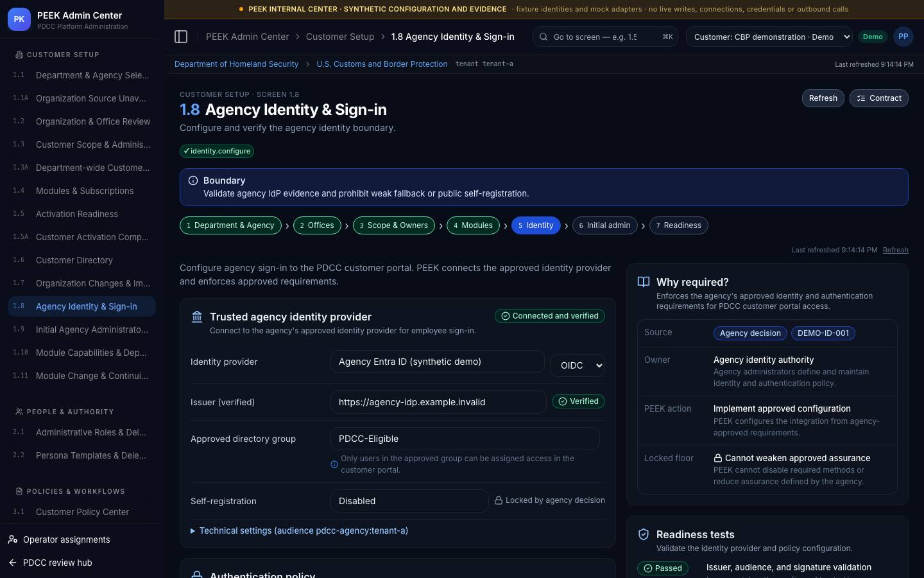This screenshot has height=578, width=924.
Task: Click the Agency decision source tag
Action: pos(750,333)
